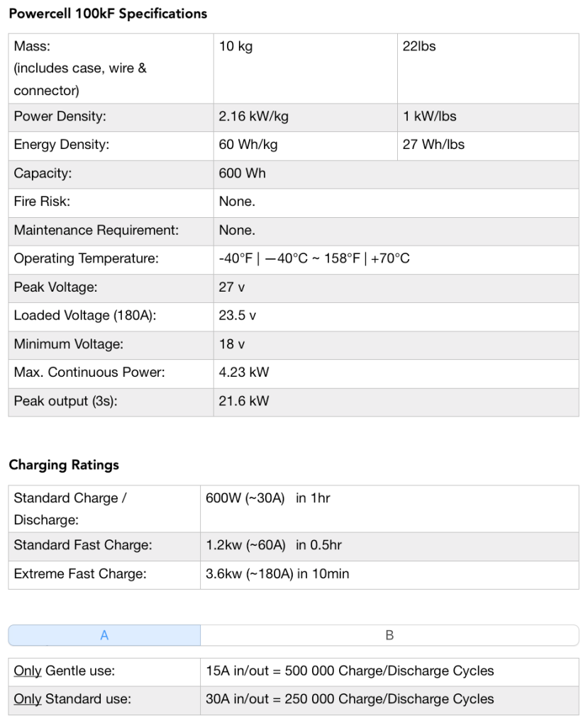Screen dimensions: 588x726
Task: Select the 2.16 kW/kg cell
Action: click(253, 116)
